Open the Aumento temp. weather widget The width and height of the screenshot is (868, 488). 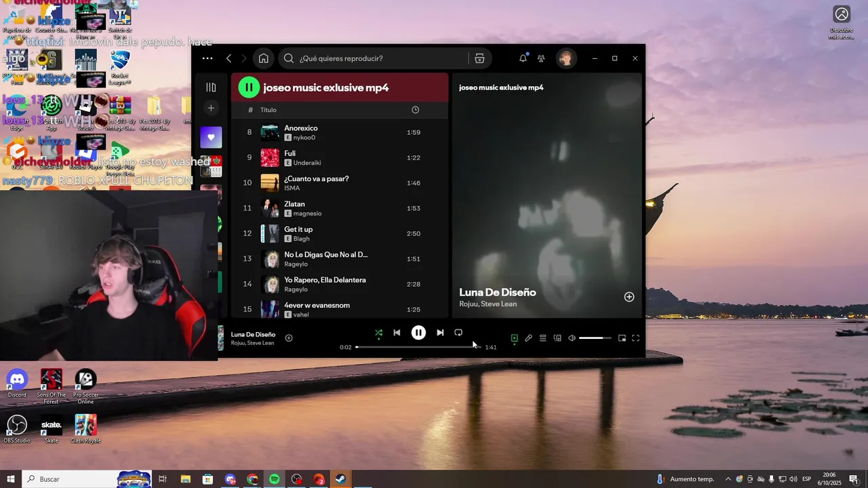685,479
